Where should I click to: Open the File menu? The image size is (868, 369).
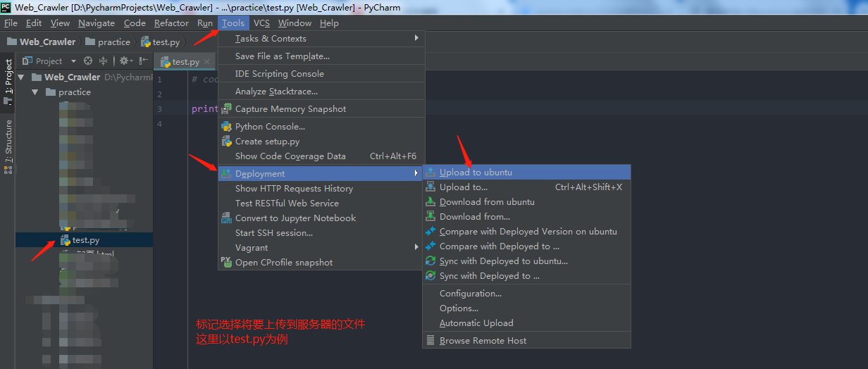[11, 23]
